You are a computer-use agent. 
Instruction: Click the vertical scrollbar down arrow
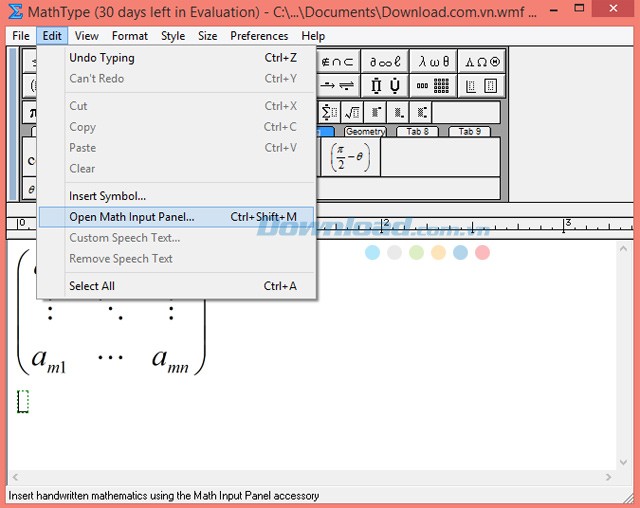coord(623,462)
